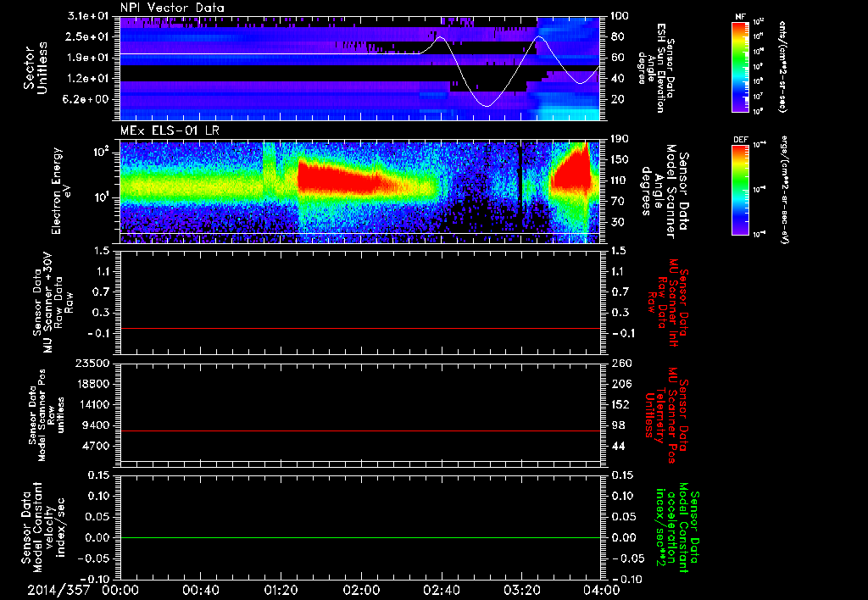Click the "2.5e+01" sector tick value
This screenshot has width=868, height=600.
(x=88, y=37)
